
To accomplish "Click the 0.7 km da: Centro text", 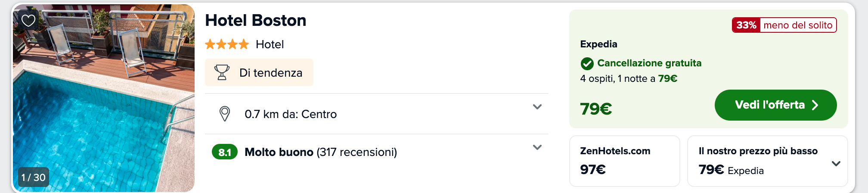I will click(291, 114).
